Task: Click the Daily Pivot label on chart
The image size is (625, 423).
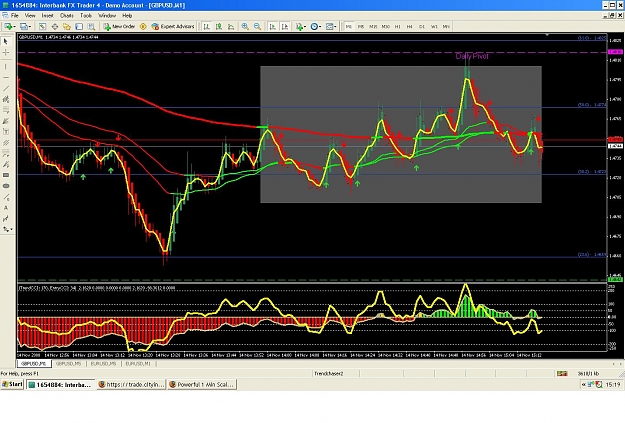Action: [x=472, y=56]
